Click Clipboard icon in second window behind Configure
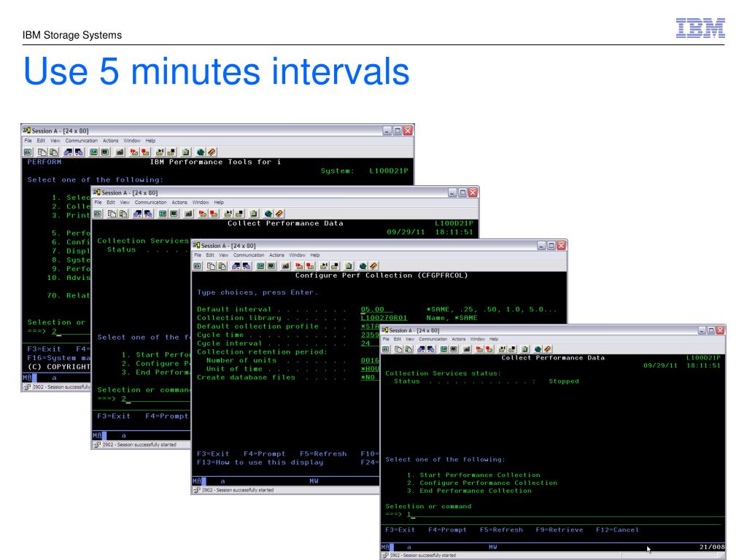This screenshot has width=747, height=560. tap(253, 214)
